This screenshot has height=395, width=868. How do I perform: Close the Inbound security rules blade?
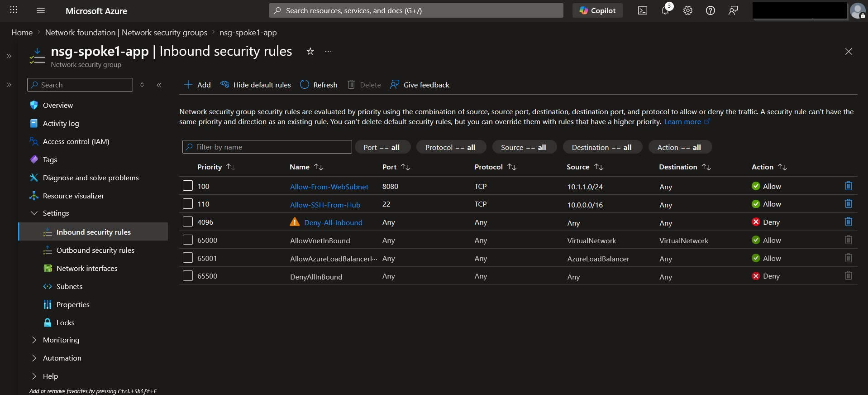coord(849,51)
